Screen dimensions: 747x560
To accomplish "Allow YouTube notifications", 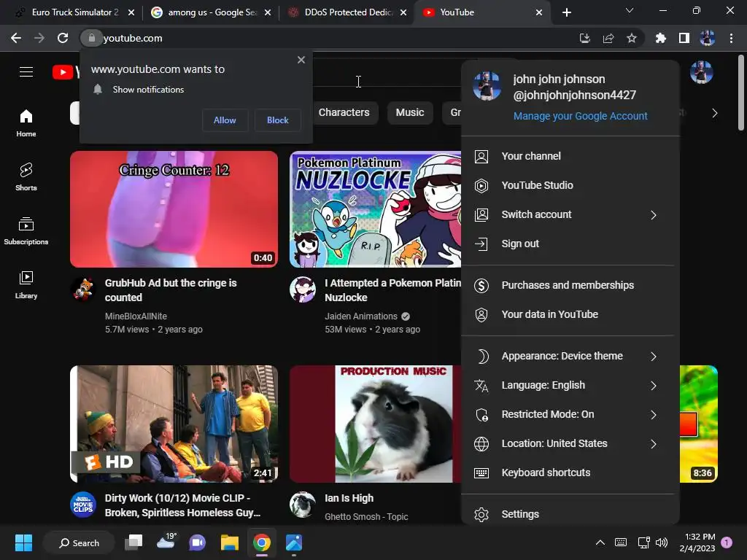I will (225, 120).
